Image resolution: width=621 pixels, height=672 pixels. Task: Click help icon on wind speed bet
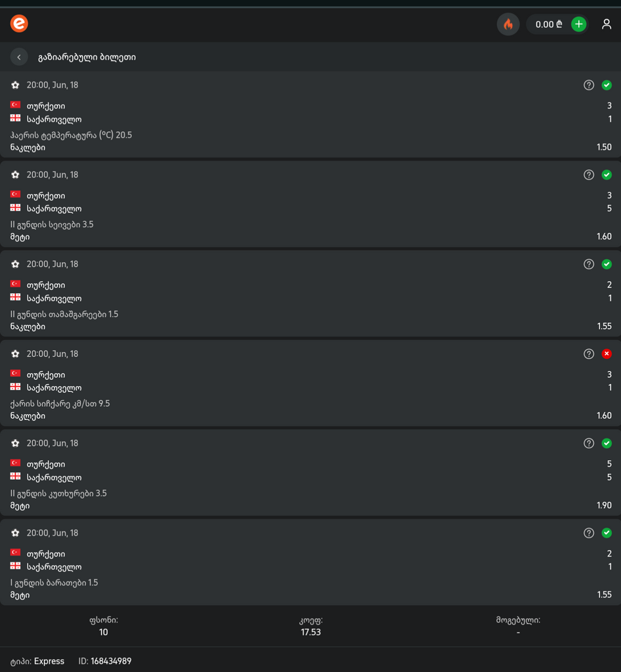(x=589, y=354)
